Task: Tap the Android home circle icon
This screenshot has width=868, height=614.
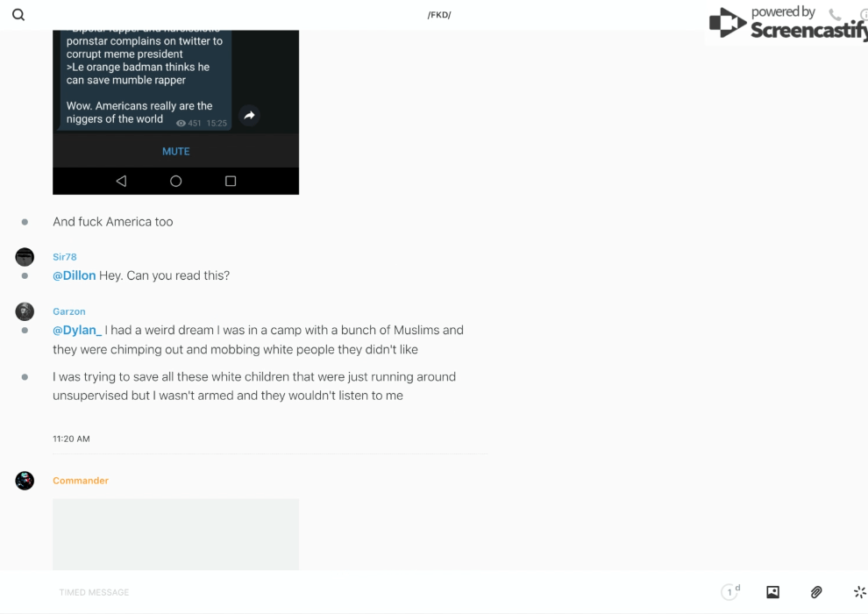Action: click(x=176, y=181)
